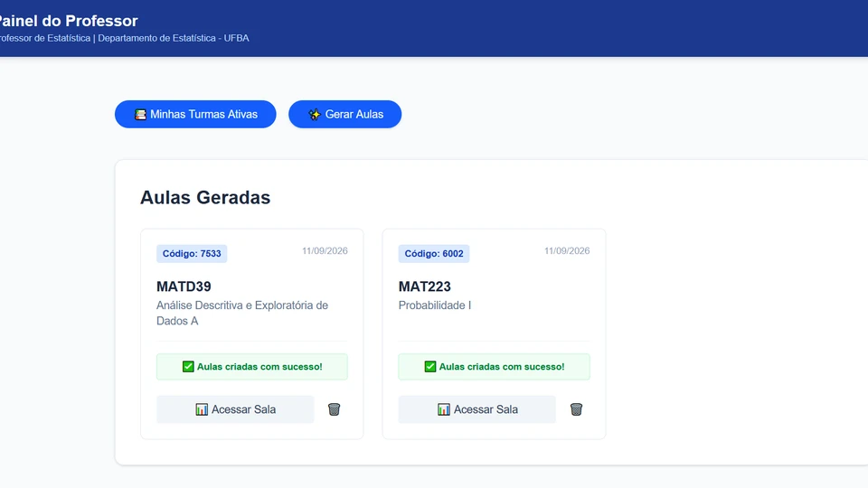Image resolution: width=868 pixels, height=488 pixels.
Task: Click the success message on MAT223 card
Action: pyautogui.click(x=495, y=367)
